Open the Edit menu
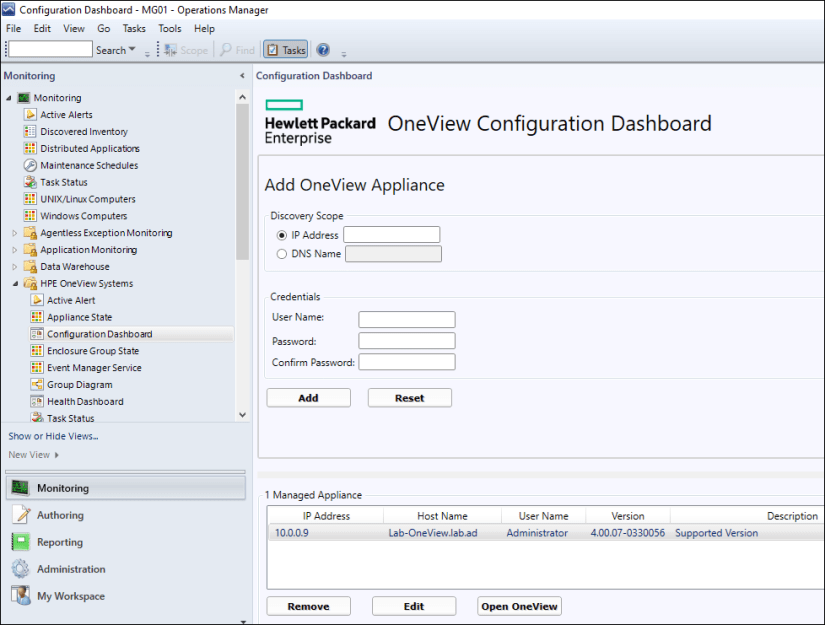This screenshot has height=625, width=825. (42, 28)
